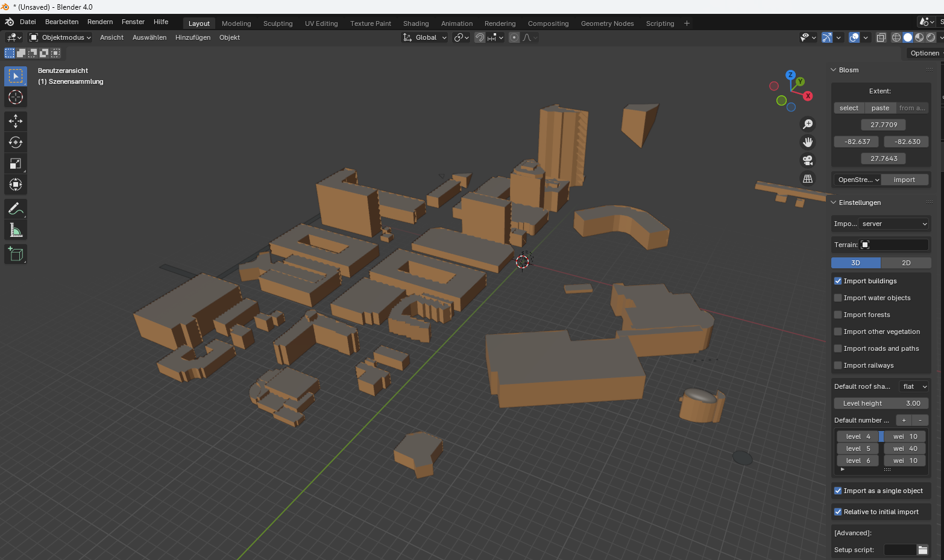
Task: Activate the 3D Cursor tool
Action: 16,97
